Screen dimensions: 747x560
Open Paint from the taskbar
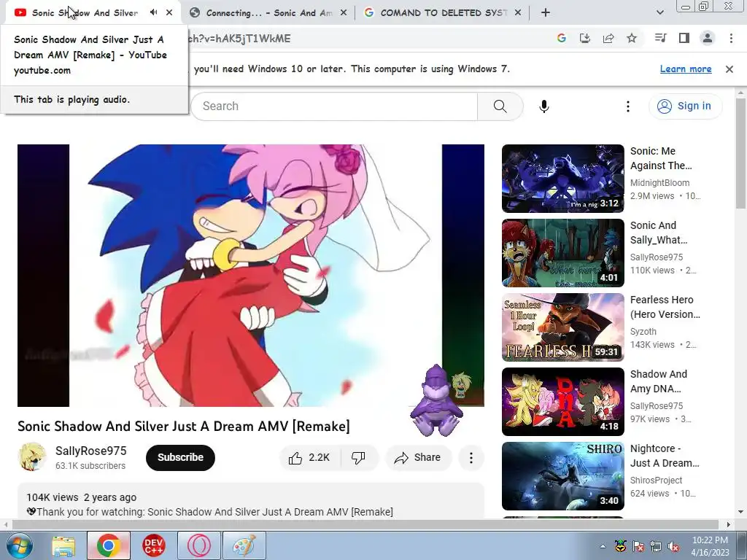coord(244,545)
